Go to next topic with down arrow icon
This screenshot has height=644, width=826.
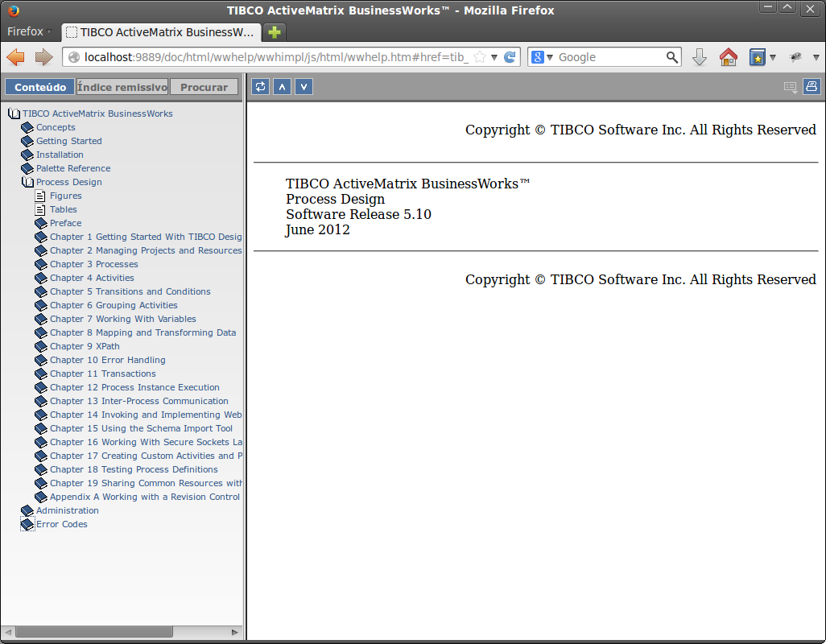click(x=304, y=86)
